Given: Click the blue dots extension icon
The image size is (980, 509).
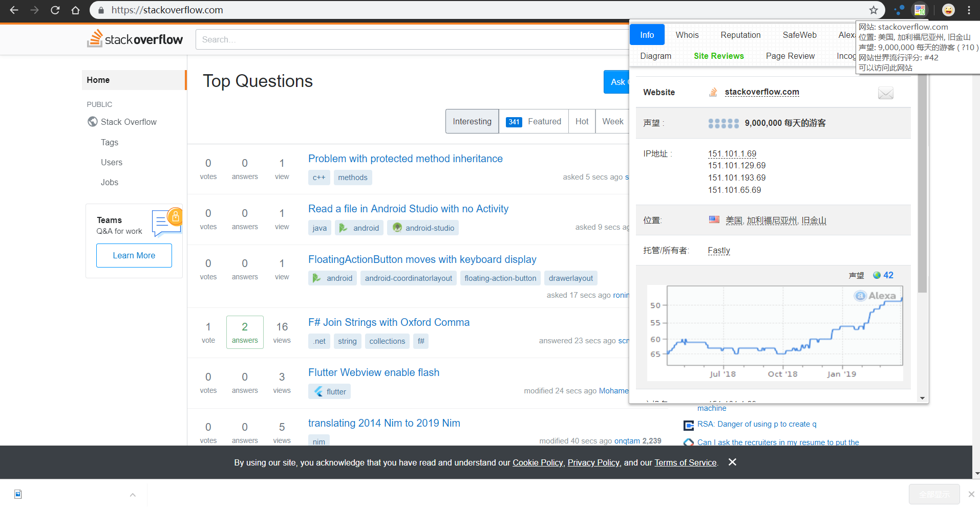Looking at the screenshot, I should coord(899,10).
